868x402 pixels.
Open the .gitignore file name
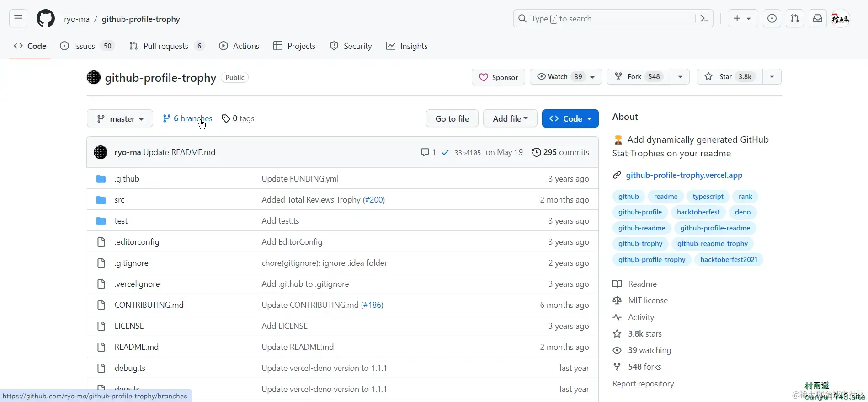pyautogui.click(x=132, y=263)
